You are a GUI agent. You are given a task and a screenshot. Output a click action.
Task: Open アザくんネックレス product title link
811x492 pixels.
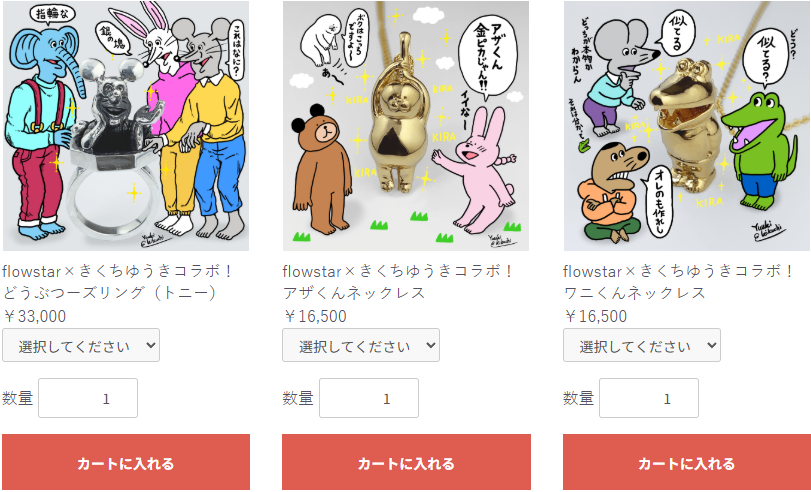tap(397, 281)
